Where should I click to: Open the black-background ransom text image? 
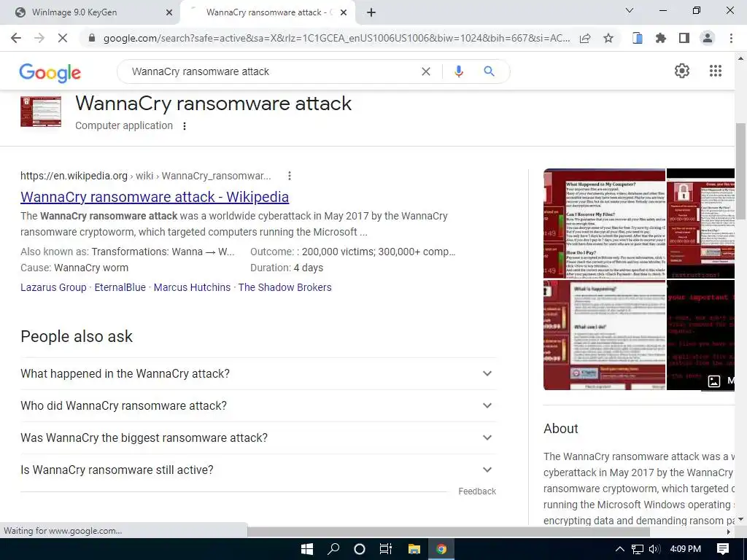pyautogui.click(x=700, y=335)
